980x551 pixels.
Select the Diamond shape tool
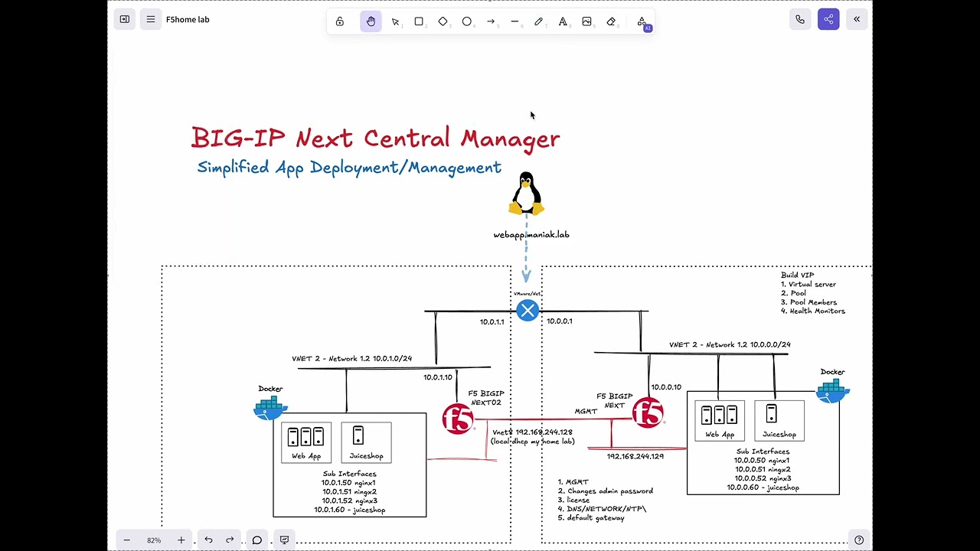pyautogui.click(x=443, y=21)
